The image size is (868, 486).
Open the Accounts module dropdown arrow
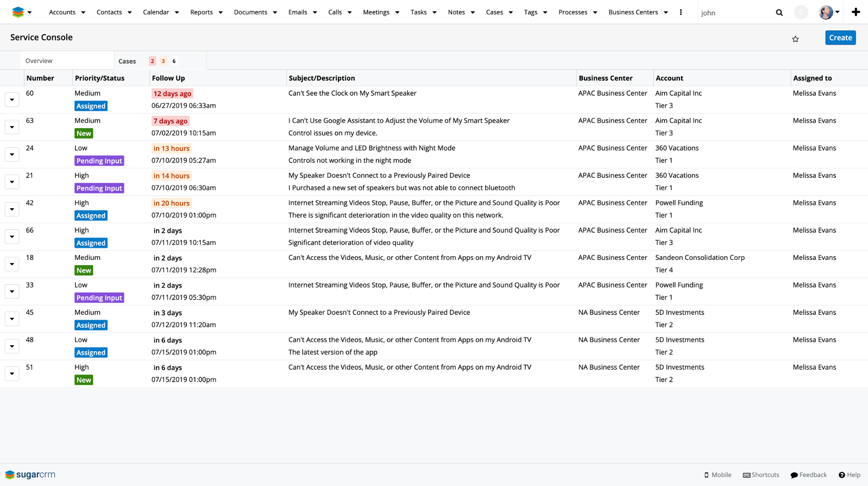point(83,13)
